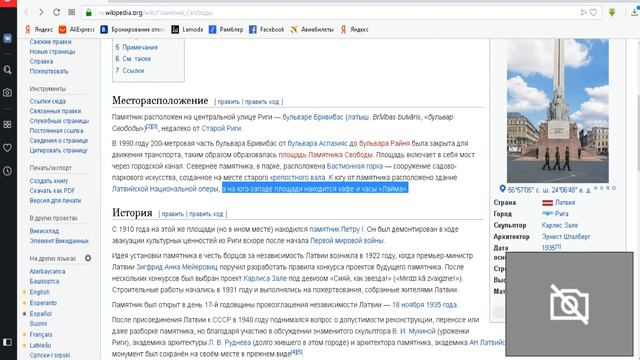Image resolution: width=640 pixels, height=360 pixels.
Task: Open Speed Dial start page button
Action: [x=71, y=12]
